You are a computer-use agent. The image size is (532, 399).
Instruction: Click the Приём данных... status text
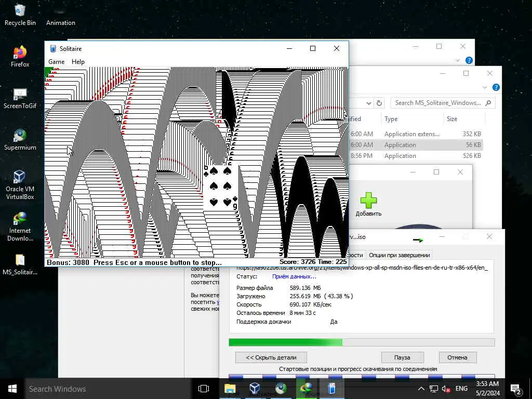[x=294, y=276]
